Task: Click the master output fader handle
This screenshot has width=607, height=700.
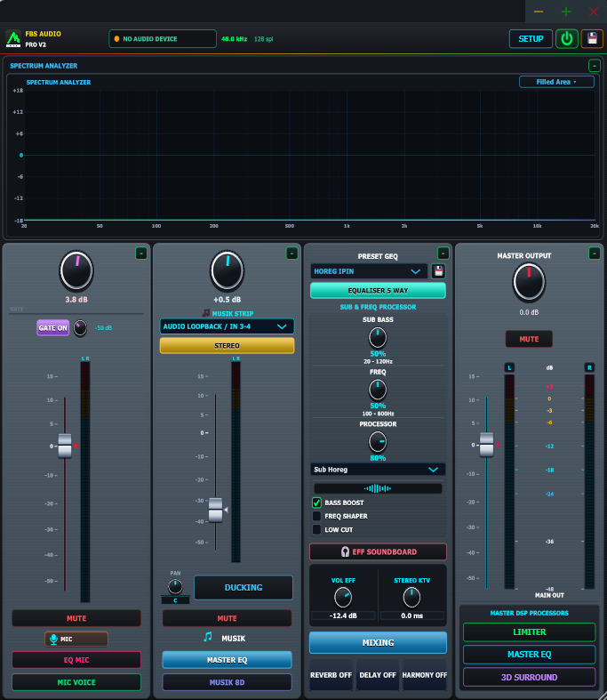Action: click(x=486, y=445)
